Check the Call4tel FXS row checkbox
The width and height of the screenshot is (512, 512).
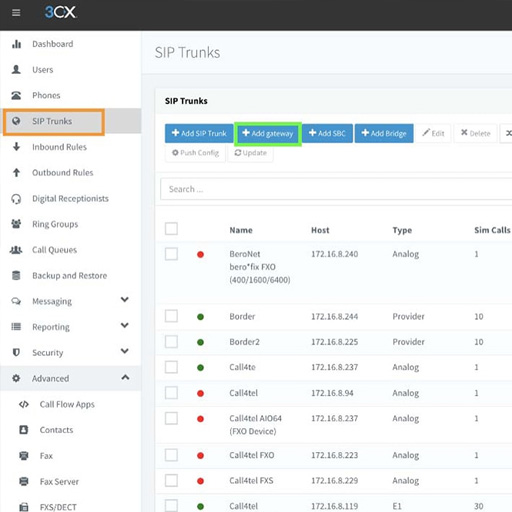pos(171,481)
